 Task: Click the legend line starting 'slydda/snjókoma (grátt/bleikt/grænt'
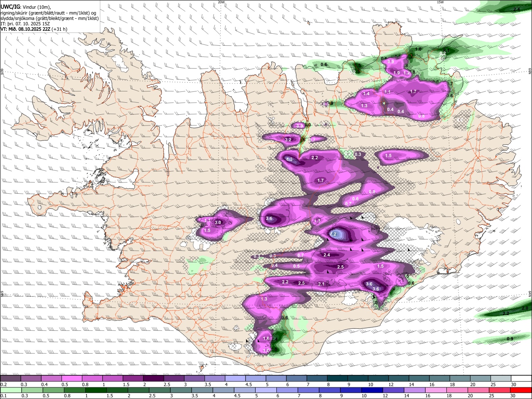pos(49,18)
